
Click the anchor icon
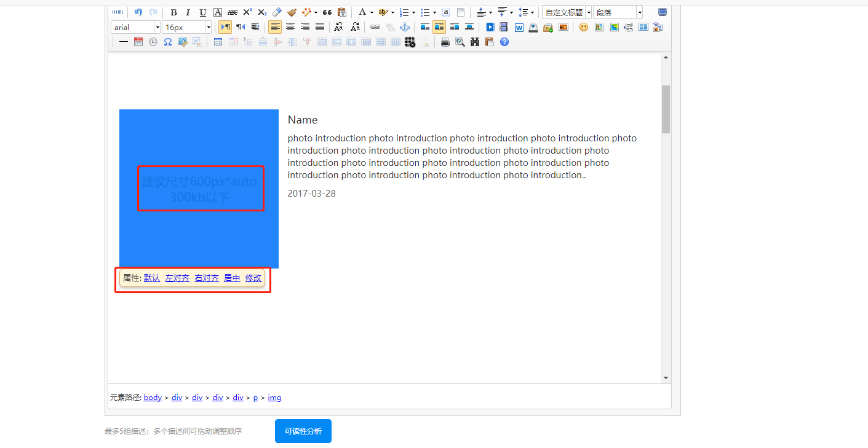[x=405, y=27]
